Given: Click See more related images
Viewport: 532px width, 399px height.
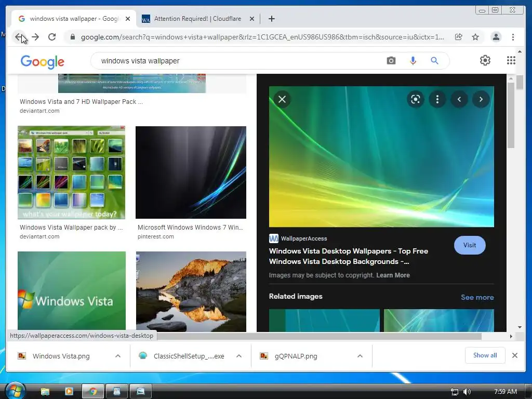Looking at the screenshot, I should click(477, 297).
